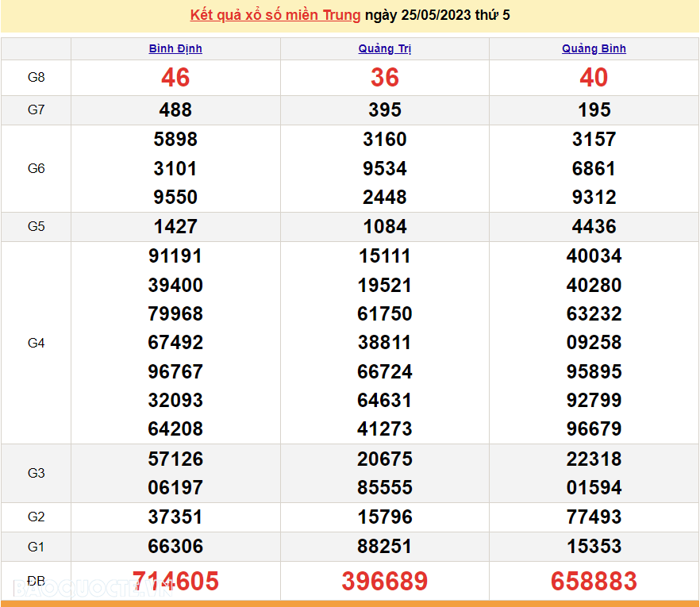Select the G3 row label
Image resolution: width=700 pixels, height=607 pixels.
[x=36, y=473]
